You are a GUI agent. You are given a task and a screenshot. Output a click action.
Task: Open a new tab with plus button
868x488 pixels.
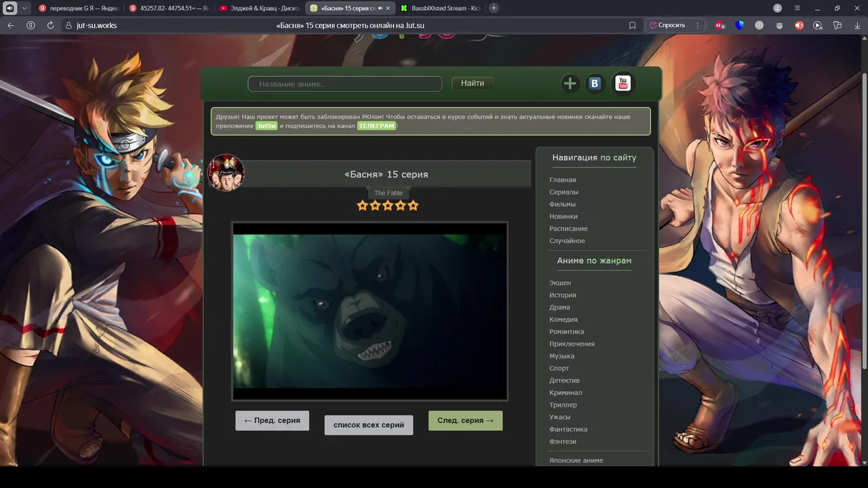tap(494, 8)
